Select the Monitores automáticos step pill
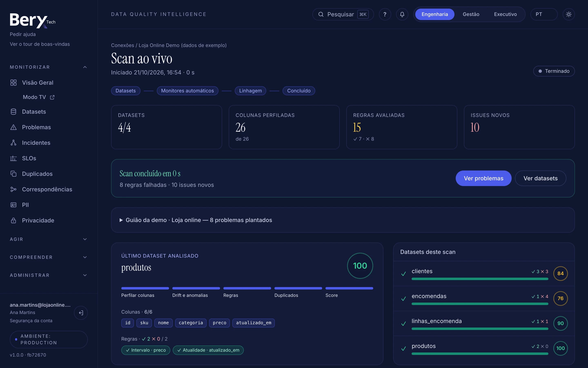Image resolution: width=588 pixels, height=368 pixels. point(187,91)
